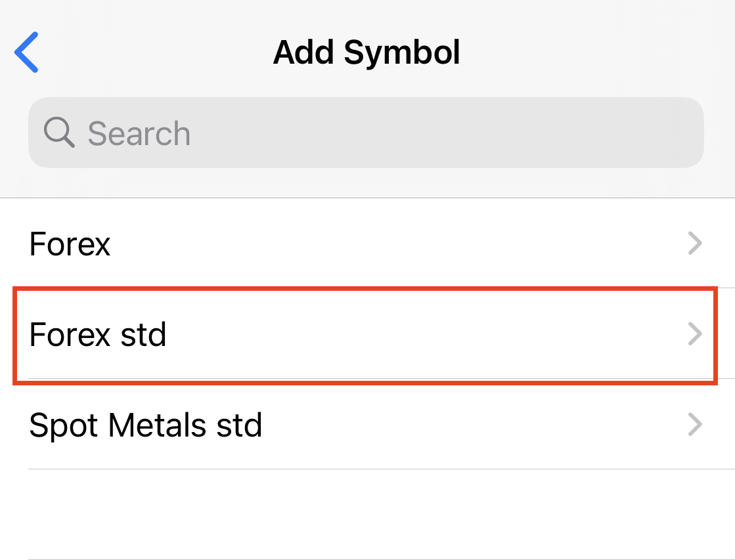
Task: Click the gray arrow beside Forex std
Action: 694,334
